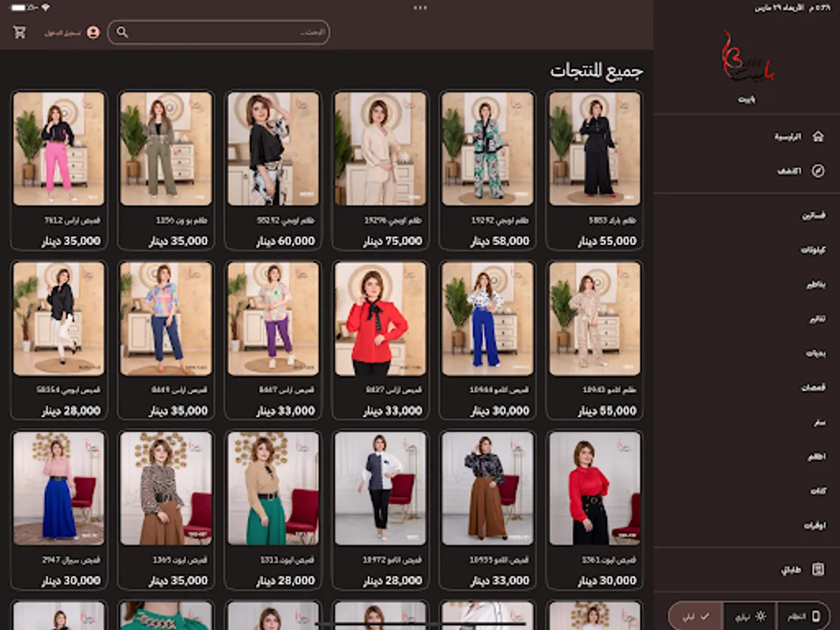The height and width of the screenshot is (630, 840).
Task: Open red top product 1361 photo
Action: 595,489
